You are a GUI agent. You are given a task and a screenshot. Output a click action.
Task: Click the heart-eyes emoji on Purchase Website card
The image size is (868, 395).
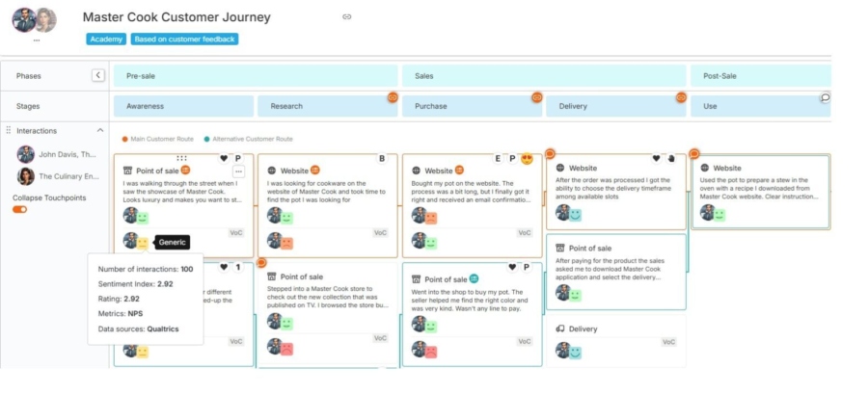tap(527, 159)
